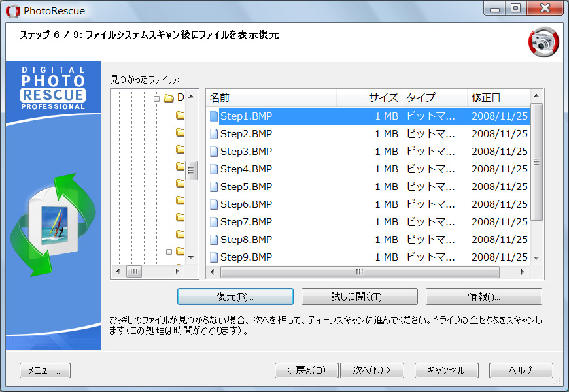This screenshot has width=569, height=392.
Task: Sort by タイプ column header
Action: 434,97
